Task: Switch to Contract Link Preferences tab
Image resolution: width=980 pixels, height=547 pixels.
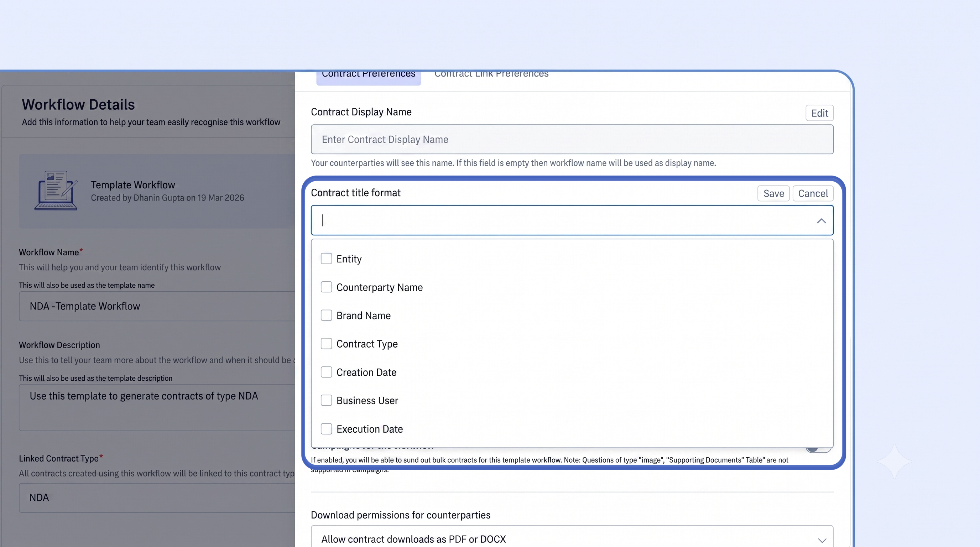Action: pos(491,74)
